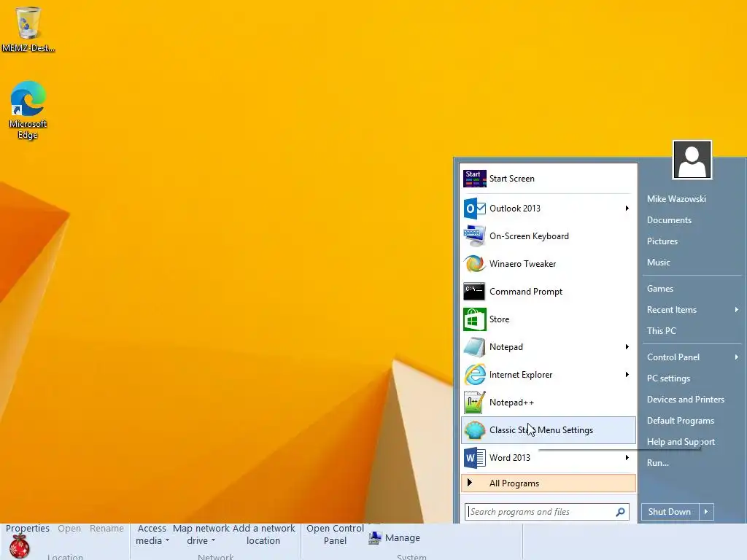This screenshot has width=747, height=560.
Task: Click the Shut Down button
Action: (x=670, y=512)
